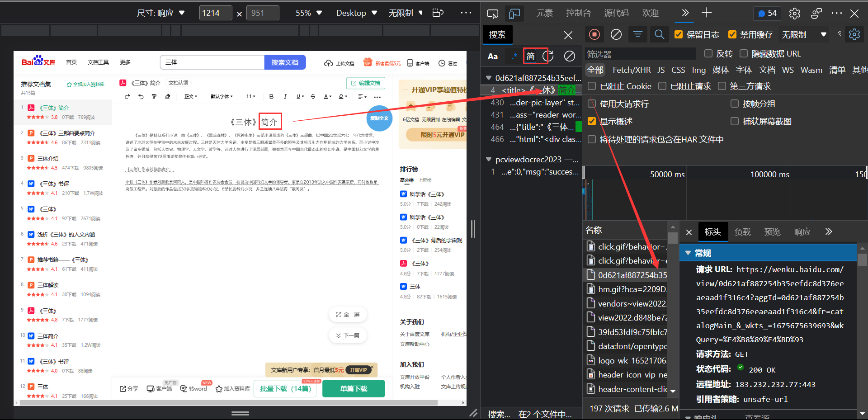The height and width of the screenshot is (420, 868).
Task: Click 批量下载 (14篇) button
Action: click(285, 388)
